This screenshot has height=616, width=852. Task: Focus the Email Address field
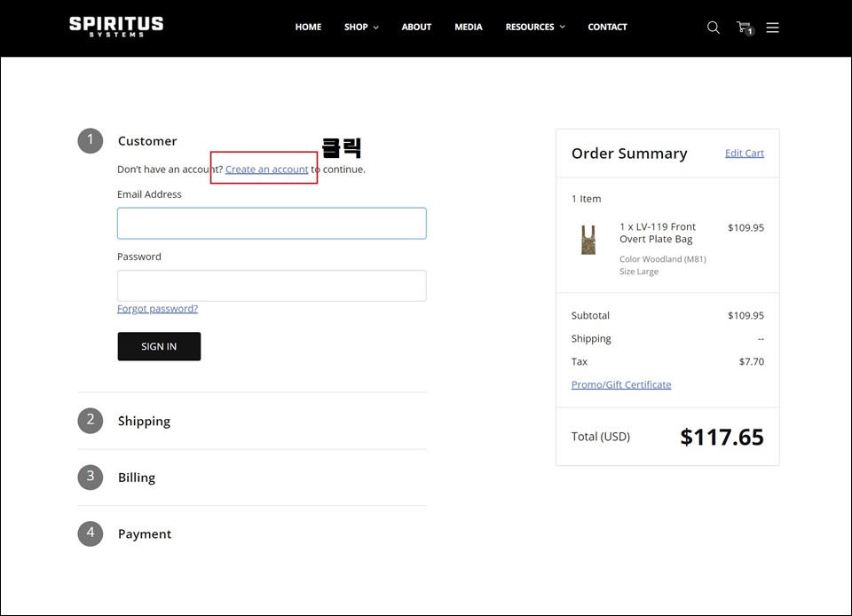[x=272, y=224]
